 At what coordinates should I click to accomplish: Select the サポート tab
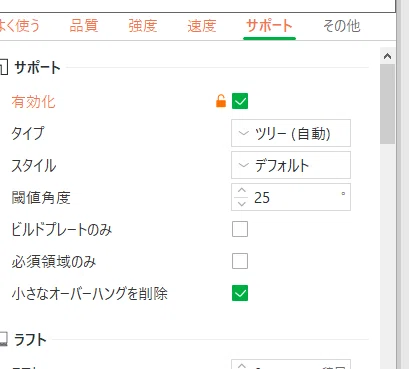[269, 26]
